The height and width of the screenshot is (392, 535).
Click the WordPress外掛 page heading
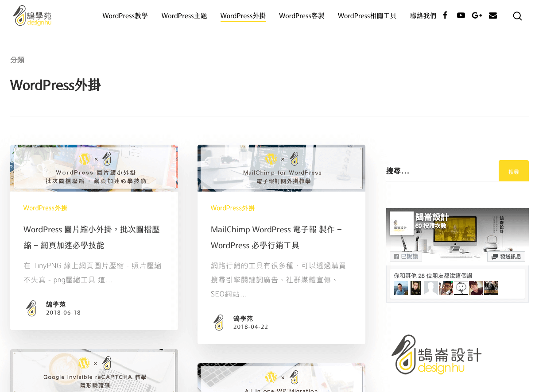click(x=55, y=85)
